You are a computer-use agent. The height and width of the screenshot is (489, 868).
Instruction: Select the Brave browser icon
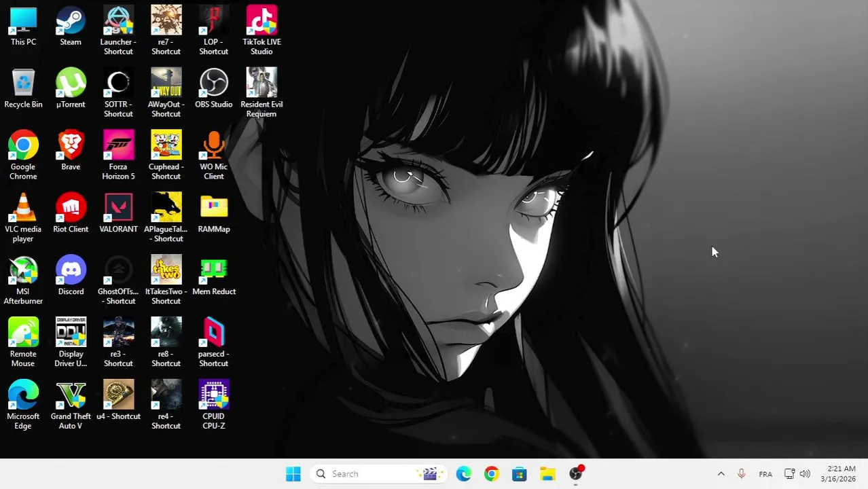[x=71, y=151]
